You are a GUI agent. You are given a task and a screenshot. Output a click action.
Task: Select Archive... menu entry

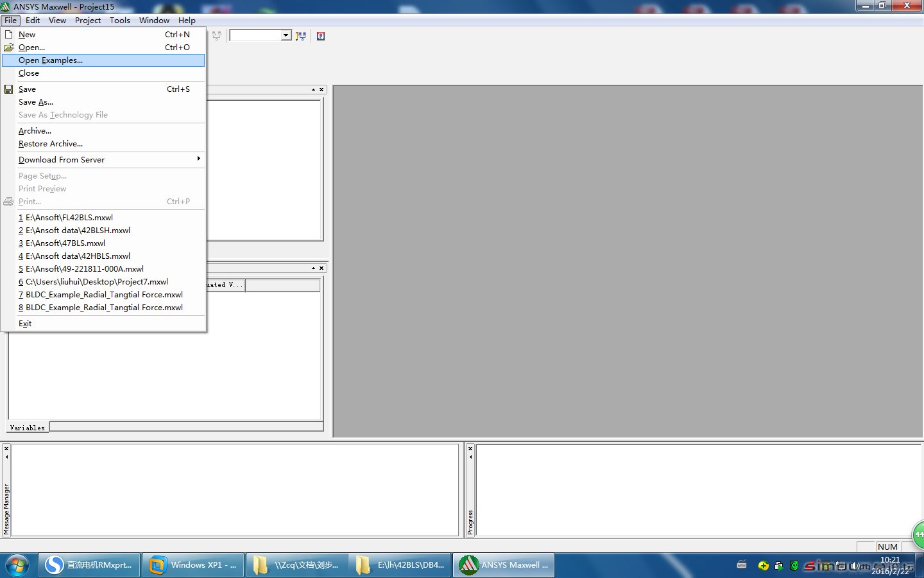(x=103, y=131)
